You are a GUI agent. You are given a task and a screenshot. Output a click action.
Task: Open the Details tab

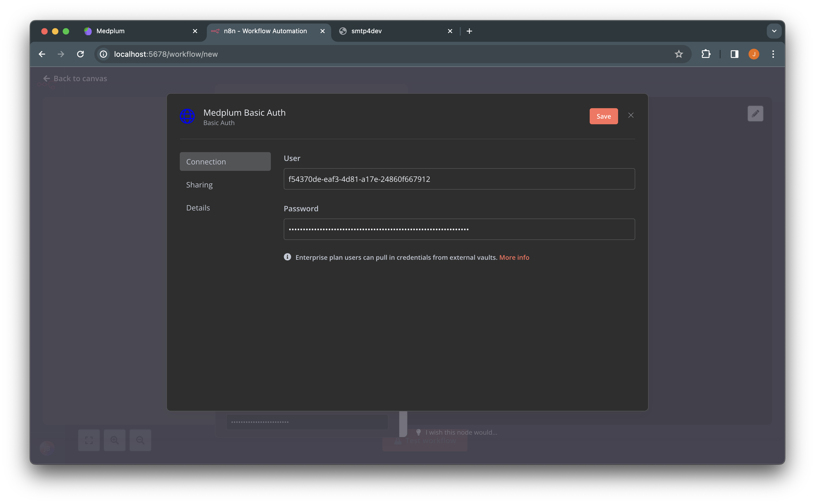(x=198, y=208)
